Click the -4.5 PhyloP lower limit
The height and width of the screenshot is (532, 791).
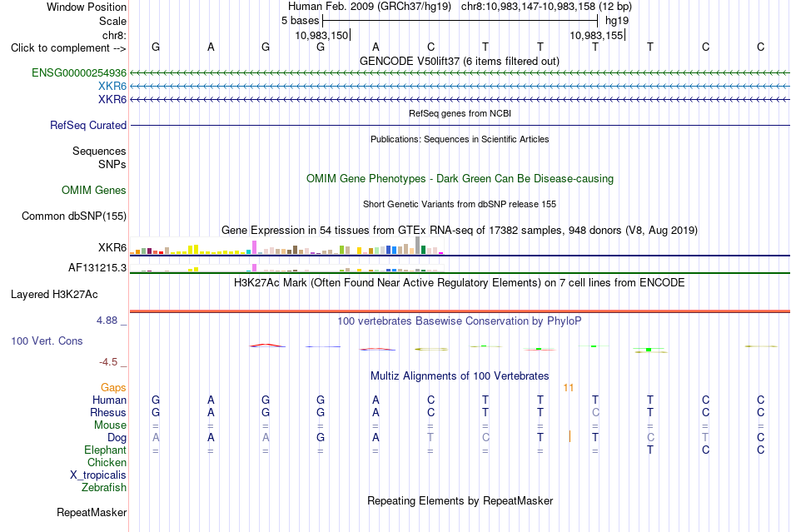click(x=108, y=361)
